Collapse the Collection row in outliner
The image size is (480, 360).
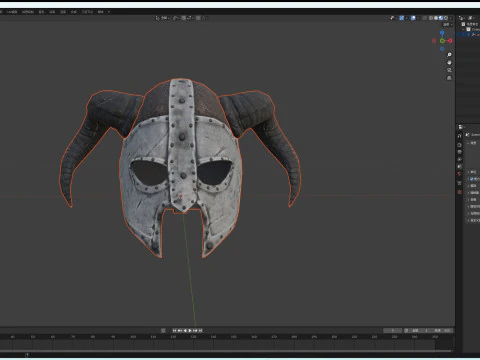tap(463, 29)
